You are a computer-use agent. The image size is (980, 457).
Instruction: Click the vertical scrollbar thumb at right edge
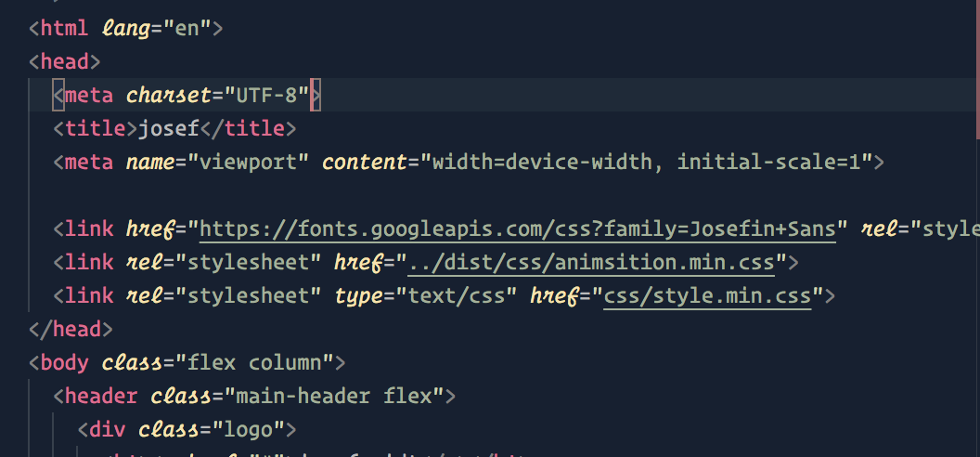(977, 69)
